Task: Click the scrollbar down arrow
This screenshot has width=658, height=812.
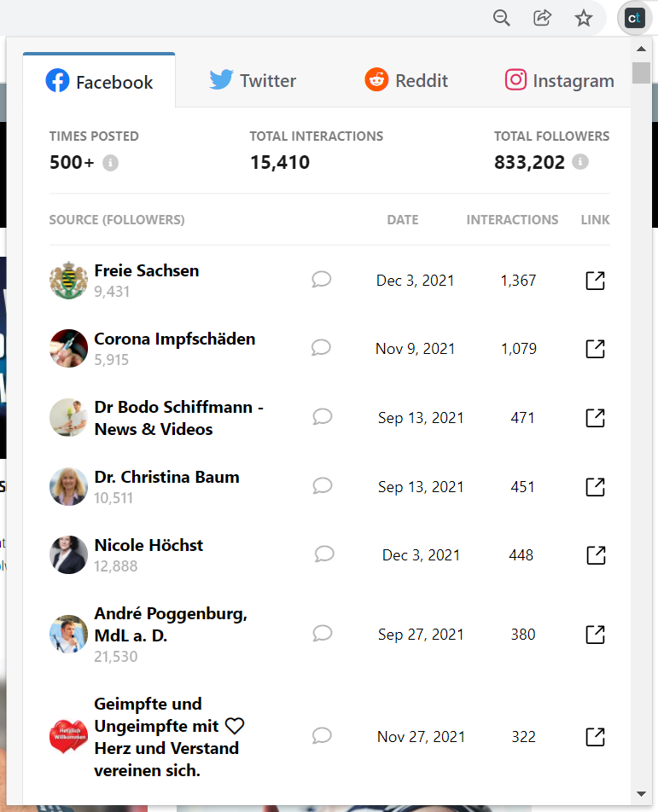Action: [642, 794]
